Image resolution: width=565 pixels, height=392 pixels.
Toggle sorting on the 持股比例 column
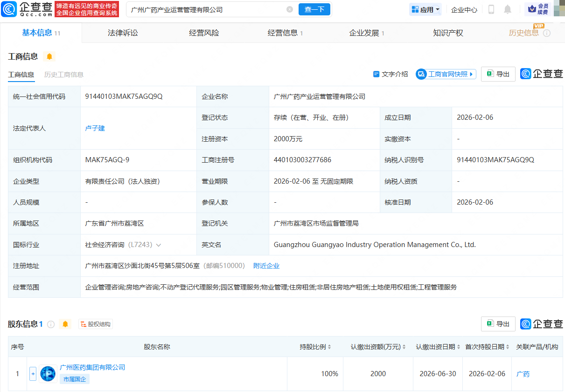330,347
